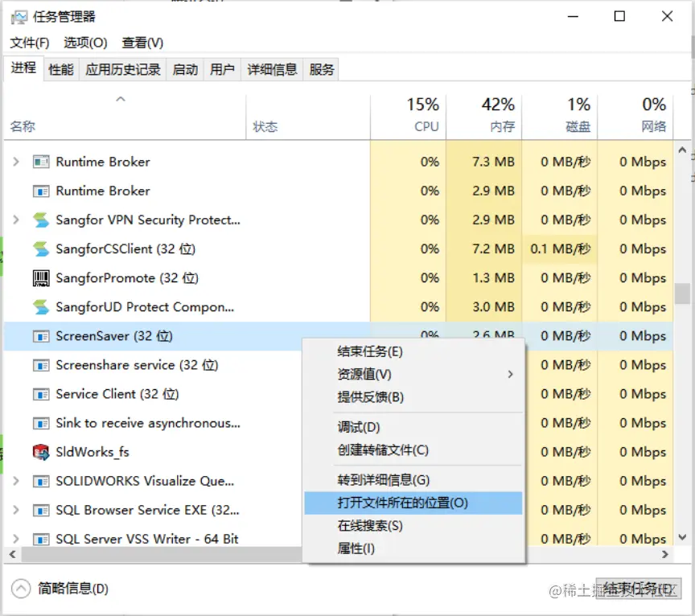Collapse to brief info with arrow icon
This screenshot has width=695, height=616.
(x=21, y=589)
